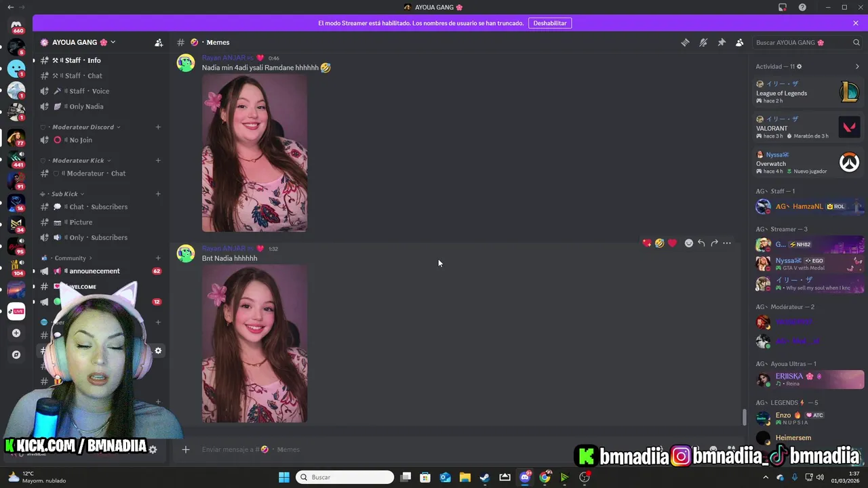
Task: Open Steam from the taskbar
Action: coord(485,477)
